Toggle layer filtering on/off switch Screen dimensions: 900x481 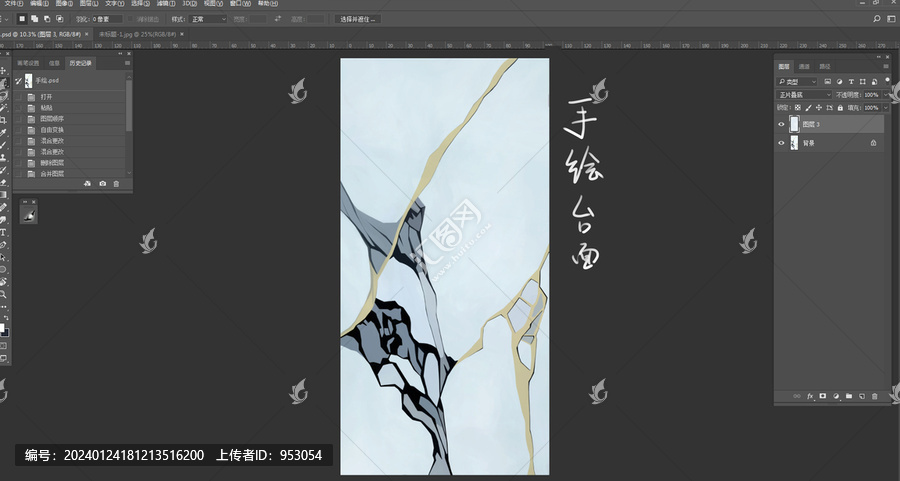[x=887, y=82]
